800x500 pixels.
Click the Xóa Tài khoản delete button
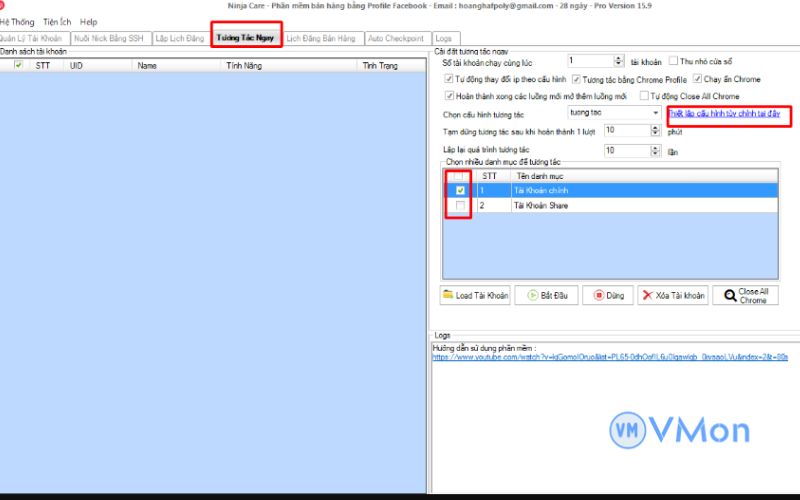(674, 296)
